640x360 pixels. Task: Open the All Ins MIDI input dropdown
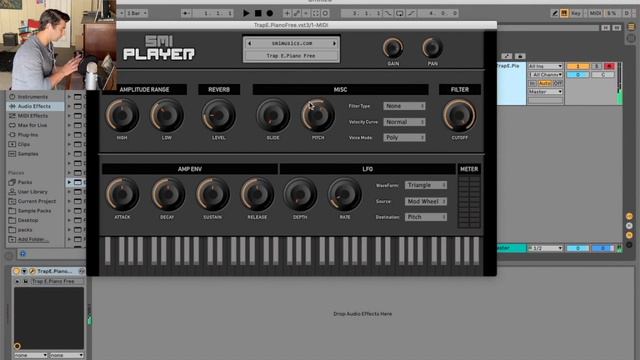(545, 66)
